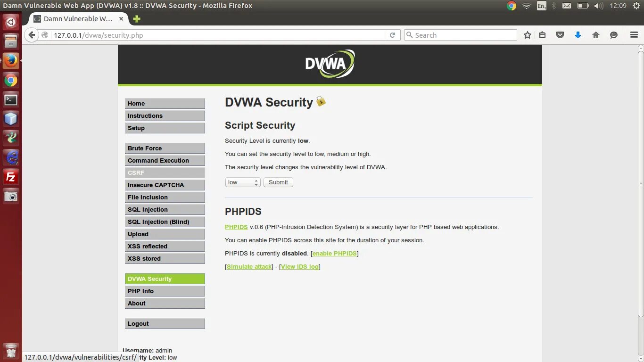Open the CSRF vulnerability page
The width and height of the screenshot is (644, 362).
tap(165, 173)
